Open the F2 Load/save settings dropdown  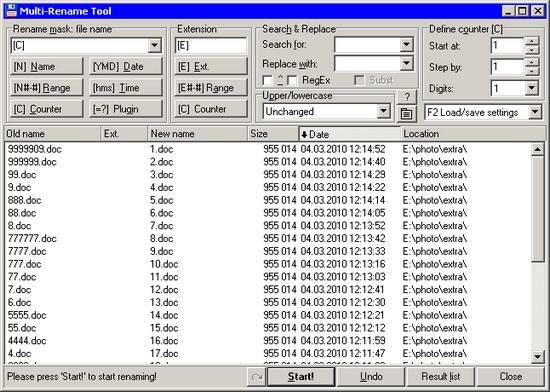coord(535,112)
